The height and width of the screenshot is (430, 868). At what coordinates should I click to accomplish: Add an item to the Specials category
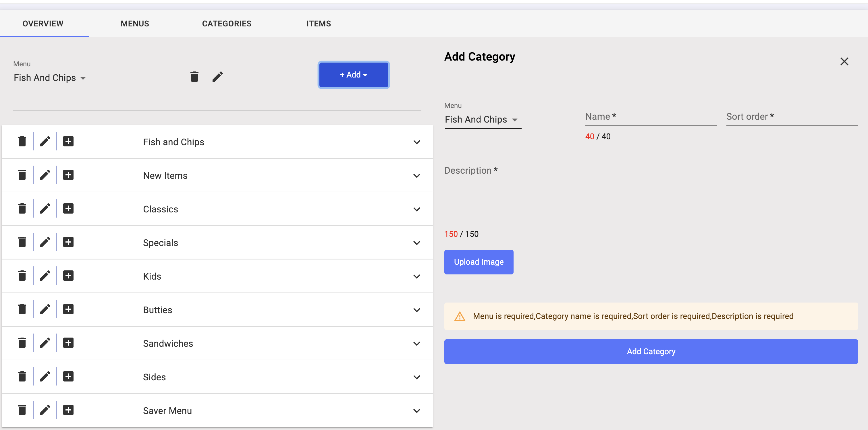click(x=68, y=242)
